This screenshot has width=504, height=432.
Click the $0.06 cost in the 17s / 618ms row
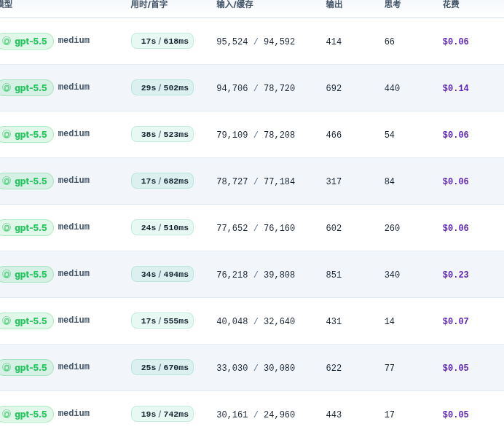pos(455,42)
